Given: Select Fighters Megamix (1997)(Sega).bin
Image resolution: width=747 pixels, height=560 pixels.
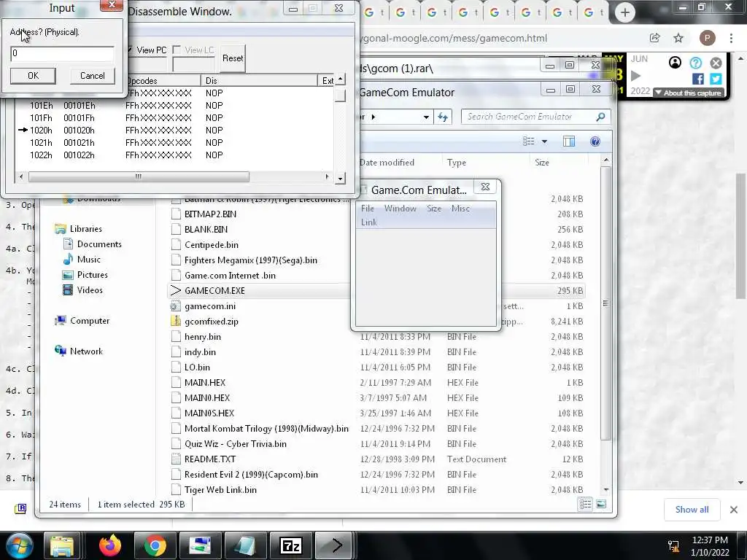Looking at the screenshot, I should pos(251,260).
